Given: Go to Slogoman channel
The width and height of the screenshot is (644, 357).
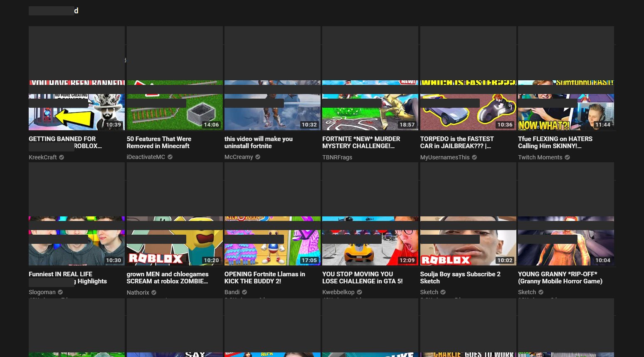Looking at the screenshot, I should [42, 292].
